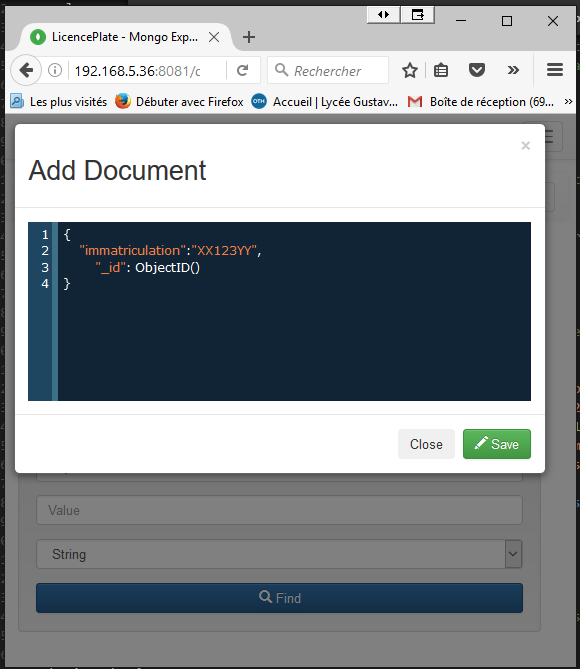This screenshot has height=669, width=580.
Task: Open Les plus visités bookmark menu
Action: pos(59,102)
